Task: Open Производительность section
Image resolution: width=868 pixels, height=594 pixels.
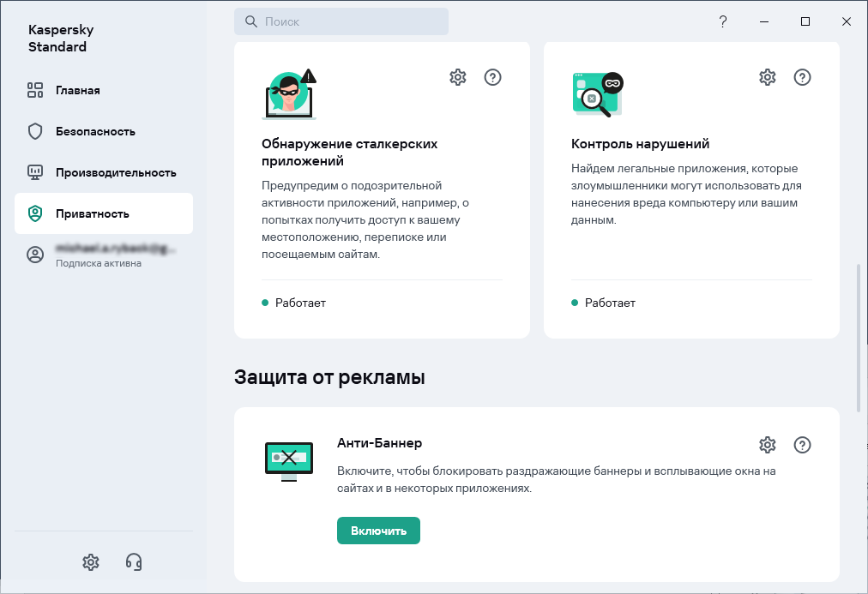Action: [104, 172]
